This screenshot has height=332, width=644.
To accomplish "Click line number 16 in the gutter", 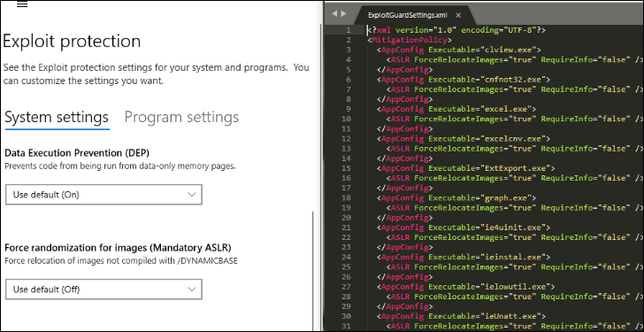I will pyautogui.click(x=346, y=178).
